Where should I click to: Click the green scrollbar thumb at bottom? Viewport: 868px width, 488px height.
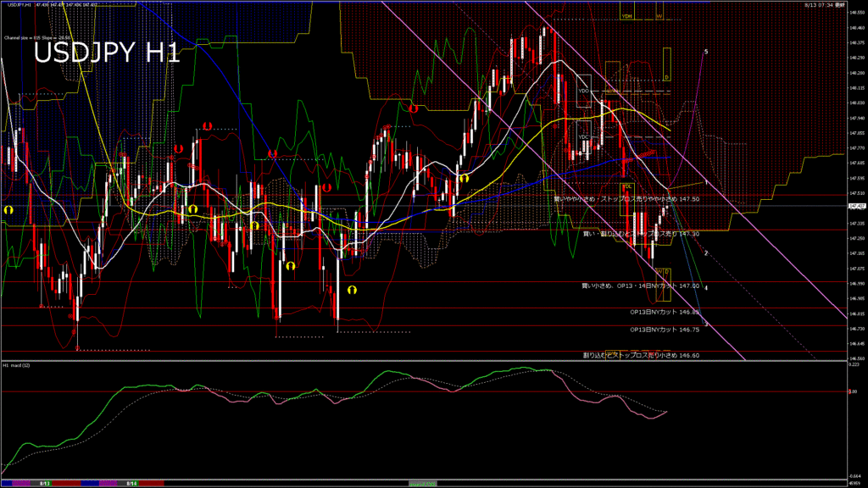(x=423, y=483)
